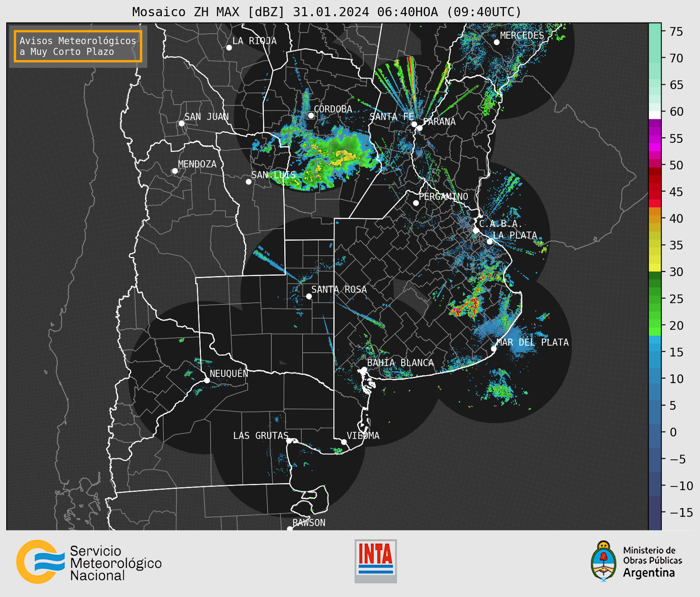This screenshot has width=700, height=597.
Task: Click the Neuquén city marker dot
Action: [x=207, y=380]
